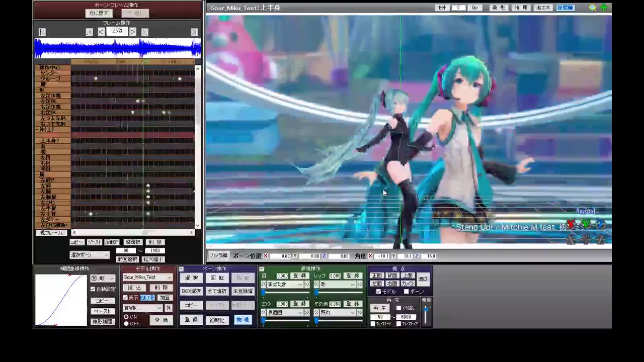Click the X-axis move icon in viewport corner

(x=571, y=239)
